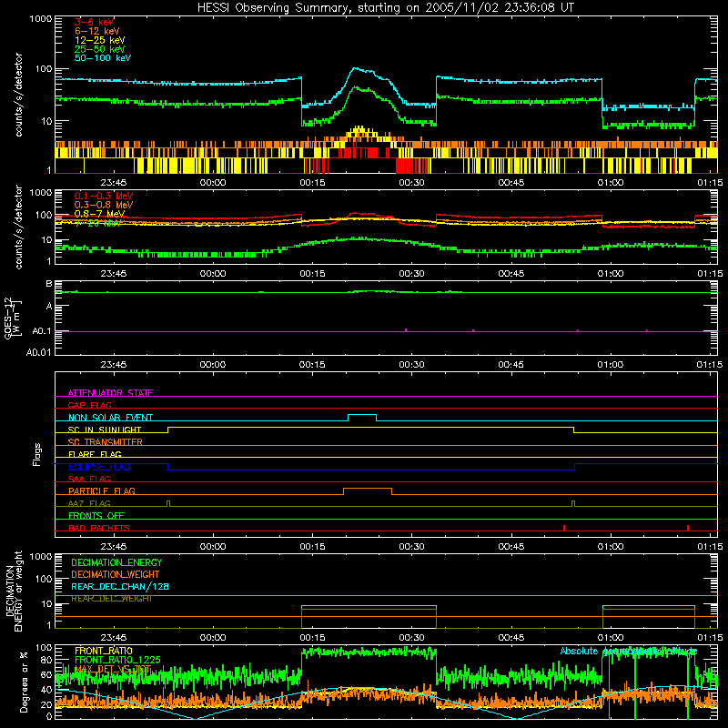728x728 pixels.
Task: Click the 50-100 keV curve peak near 00:22
Action: point(356,69)
